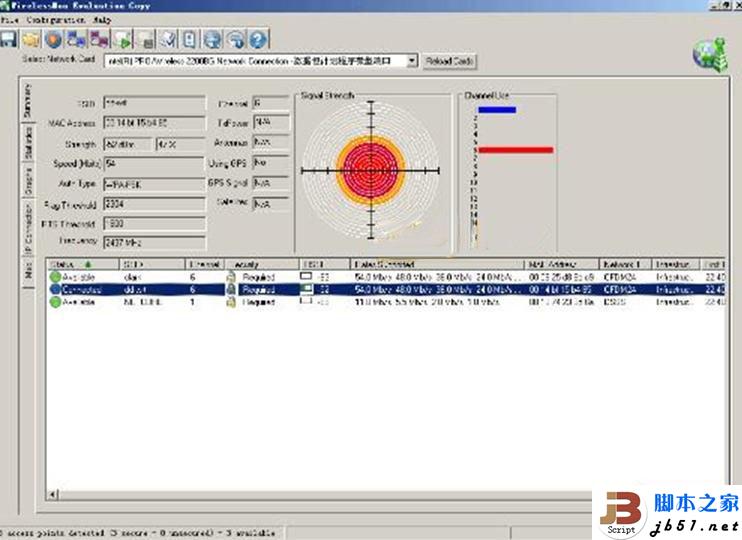
Task: Select the Available row on channel 1
Action: point(387,301)
